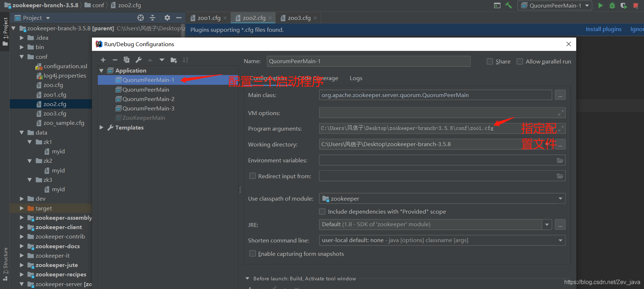Open the Code Coverage tab
The width and height of the screenshot is (644, 289).
click(318, 78)
